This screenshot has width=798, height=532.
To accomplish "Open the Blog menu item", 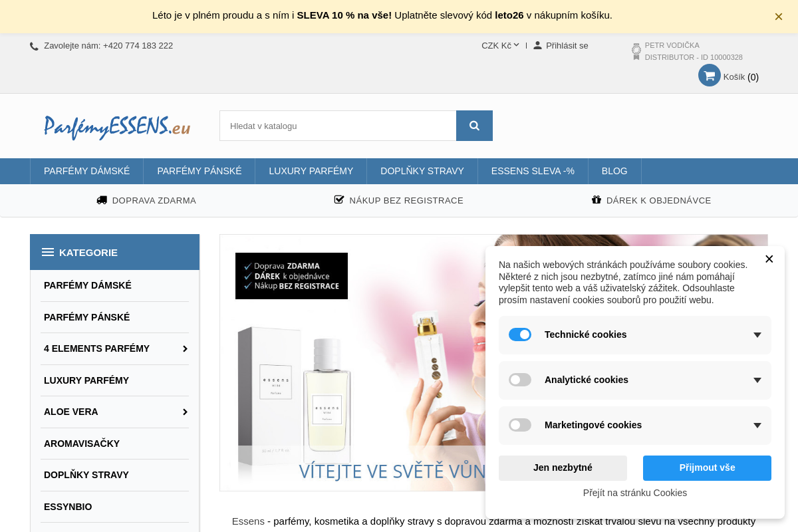I will 614,171.
